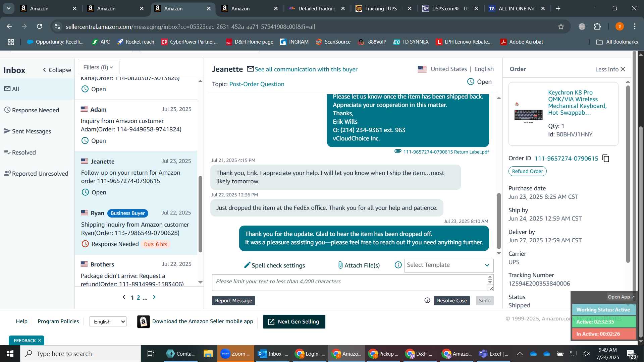Open All Bookmarks folder
The image size is (644, 362).
click(617, 42)
